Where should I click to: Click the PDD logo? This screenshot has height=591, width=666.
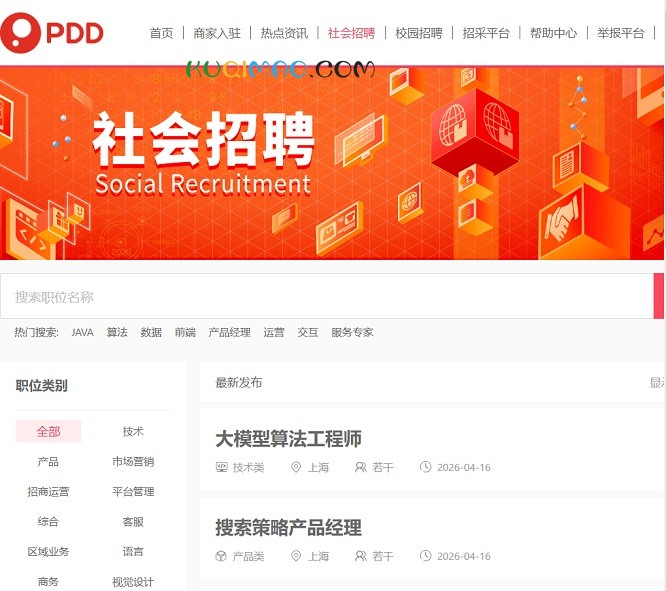52,33
